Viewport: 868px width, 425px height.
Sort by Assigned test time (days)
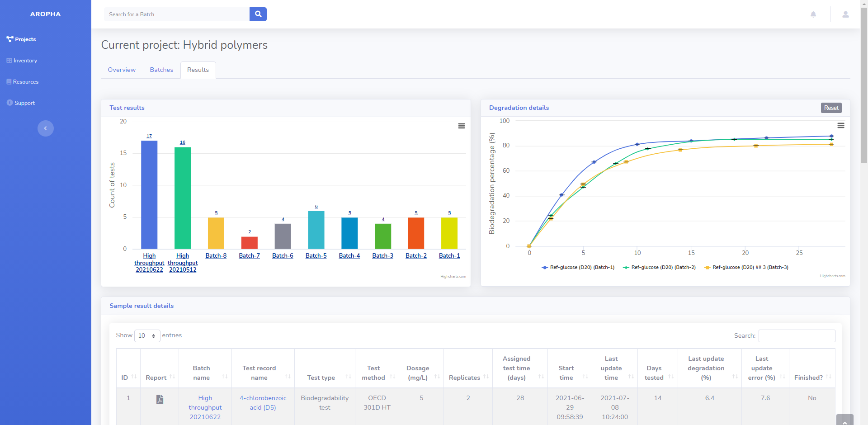tap(541, 377)
